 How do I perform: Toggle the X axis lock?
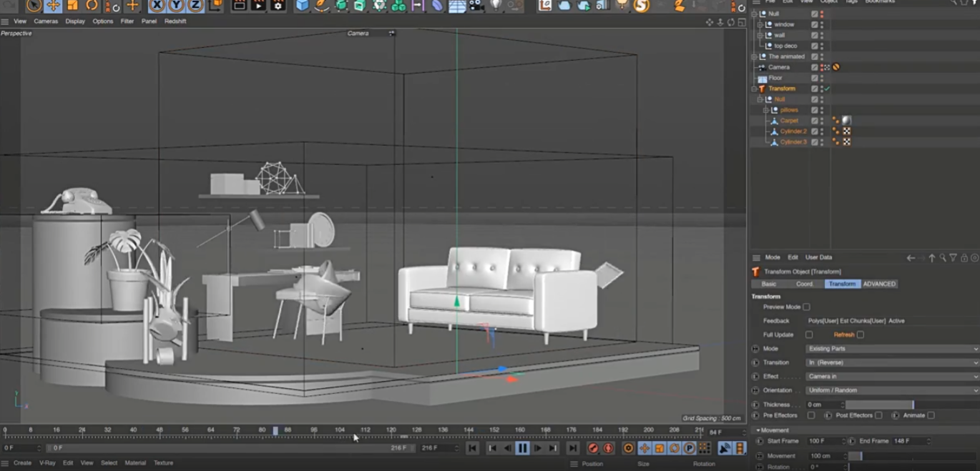tap(157, 6)
